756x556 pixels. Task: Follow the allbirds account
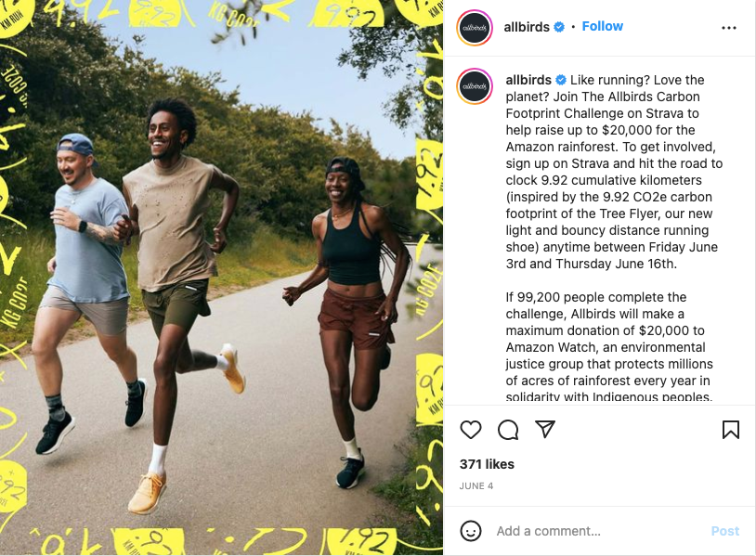point(602,26)
